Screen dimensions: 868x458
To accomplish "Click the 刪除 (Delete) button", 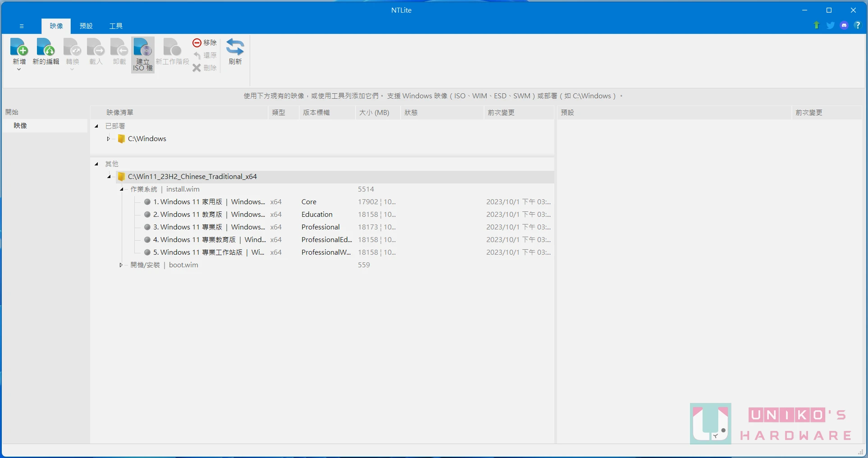I will (x=205, y=68).
